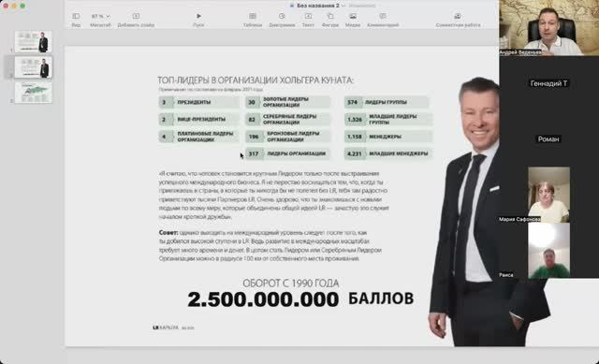The width and height of the screenshot is (599, 364).
Task: Click the '574 ЛИДЕРЫ ГРУППЫ' box
Action: pos(387,102)
